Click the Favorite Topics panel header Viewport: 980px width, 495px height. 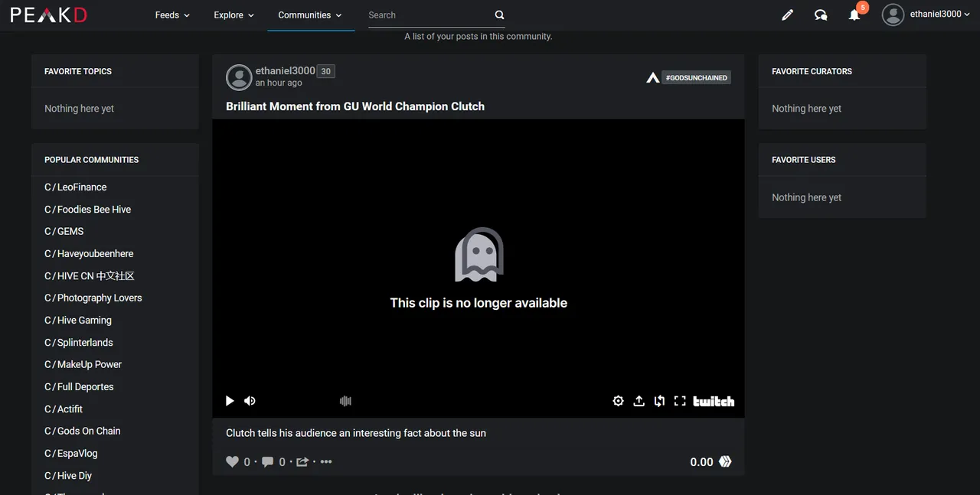tap(78, 71)
